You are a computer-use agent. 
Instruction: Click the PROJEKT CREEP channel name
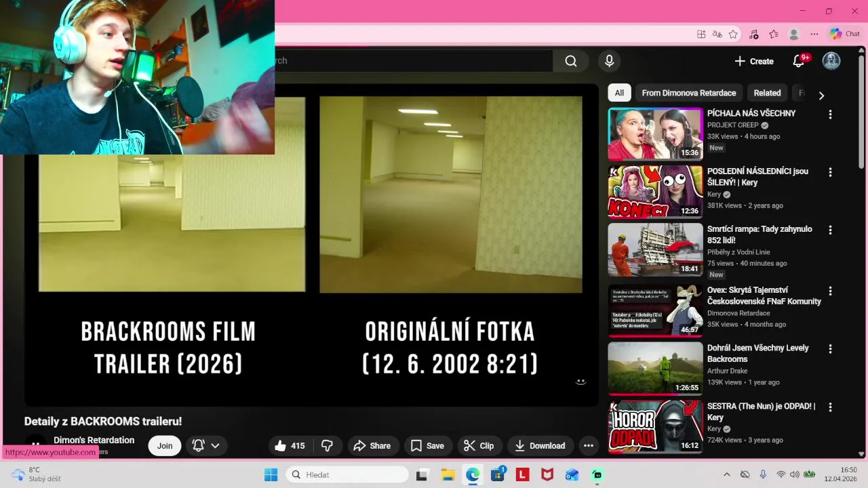(733, 125)
